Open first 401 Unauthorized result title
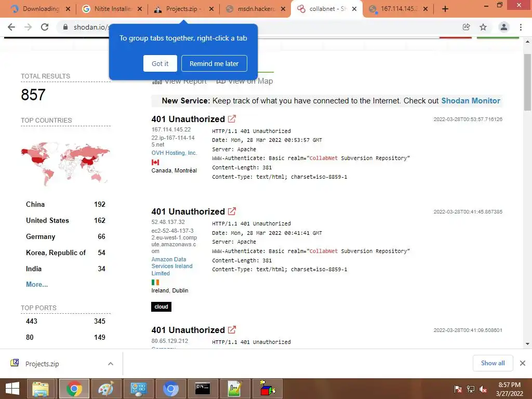Screen dimensions: 532x399 click(x=188, y=119)
